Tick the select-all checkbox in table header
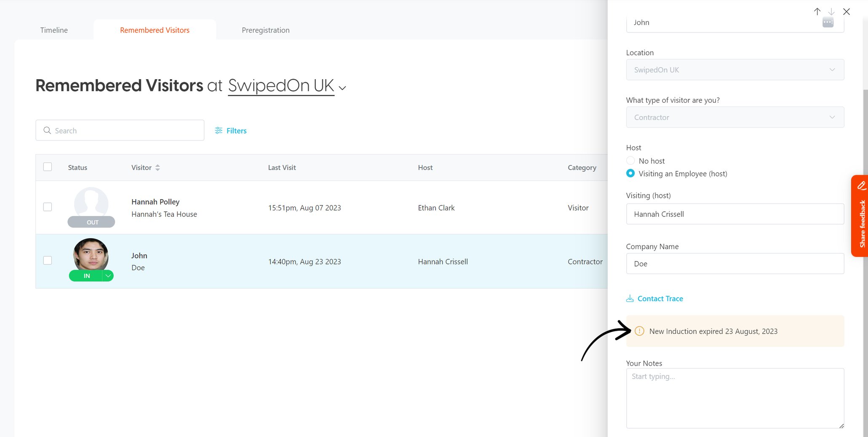This screenshot has width=868, height=437. pyautogui.click(x=47, y=167)
